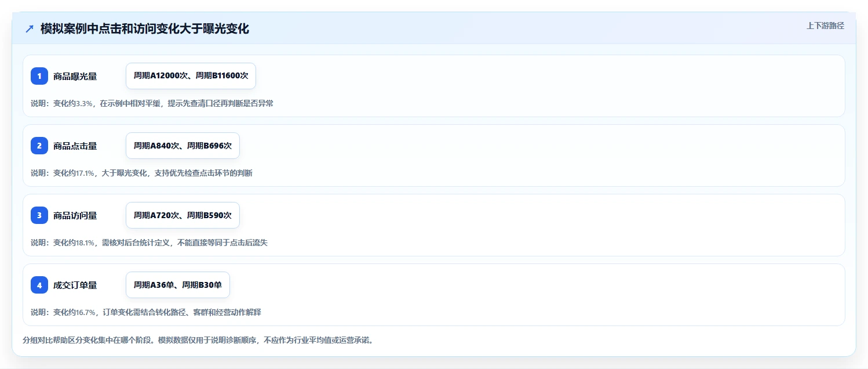Click the step 3 number badge
Viewport: 868px width, 369px height.
point(39,215)
